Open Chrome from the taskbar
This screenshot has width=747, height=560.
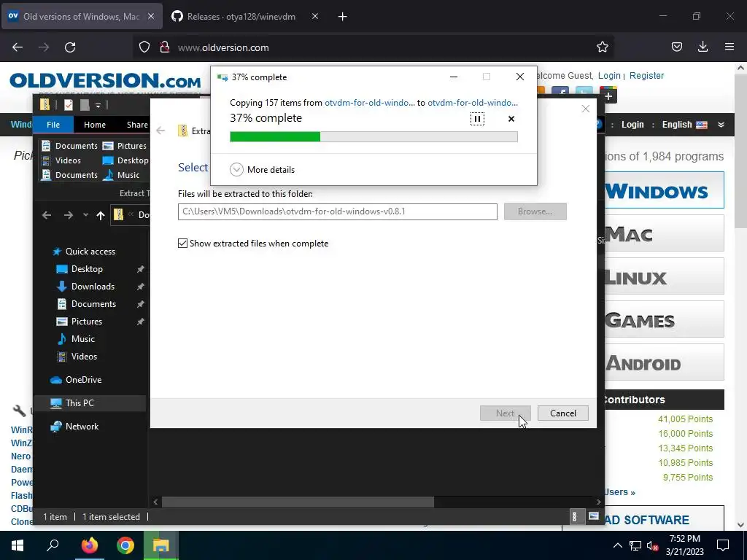125,545
